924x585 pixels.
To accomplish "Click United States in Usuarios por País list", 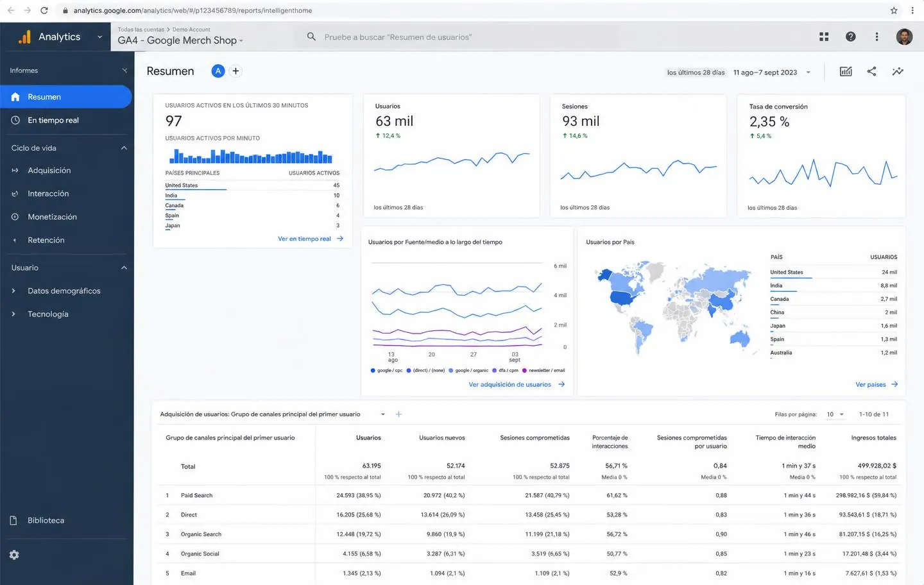I will pos(787,272).
